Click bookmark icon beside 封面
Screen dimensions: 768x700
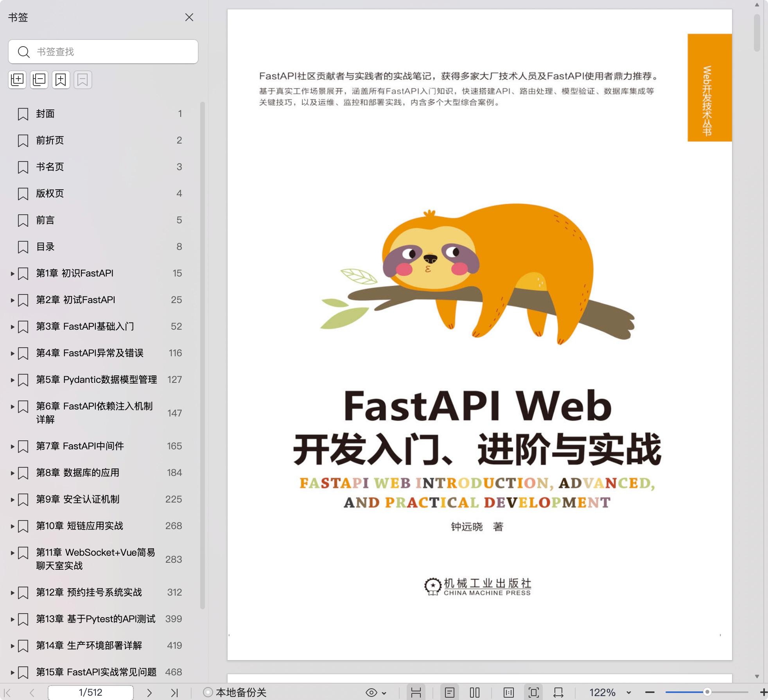[x=23, y=114]
